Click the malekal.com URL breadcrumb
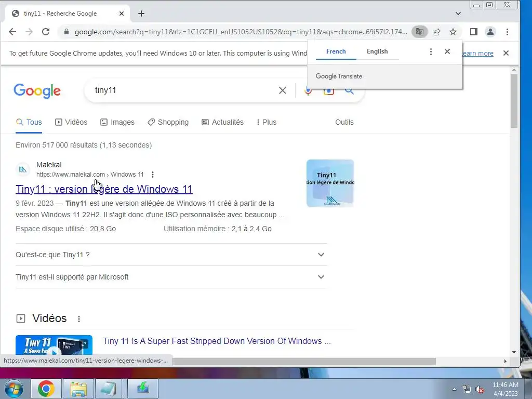This screenshot has width=532, height=399. [90, 175]
